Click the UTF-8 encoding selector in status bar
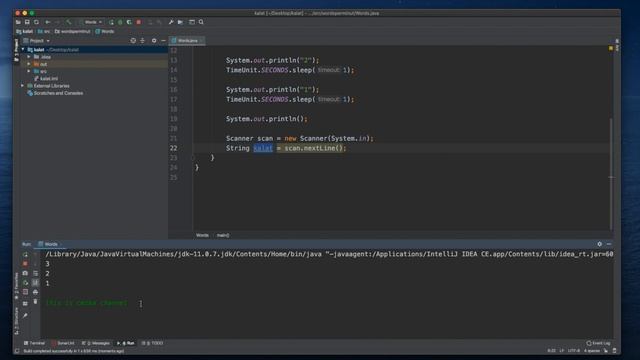This screenshot has width=640, height=360. point(574,351)
